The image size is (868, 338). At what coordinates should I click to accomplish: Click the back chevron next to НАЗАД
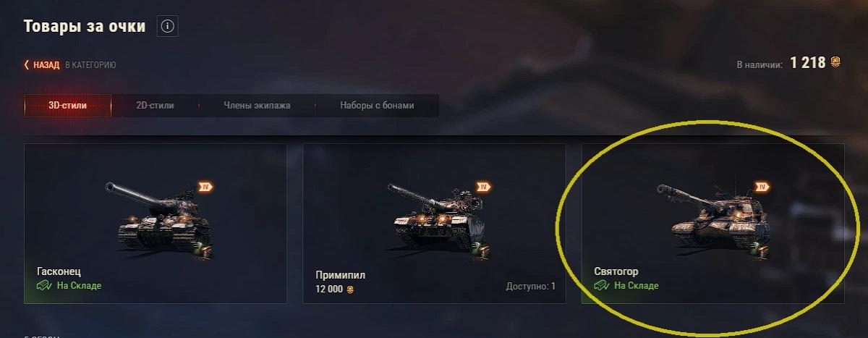tap(27, 65)
